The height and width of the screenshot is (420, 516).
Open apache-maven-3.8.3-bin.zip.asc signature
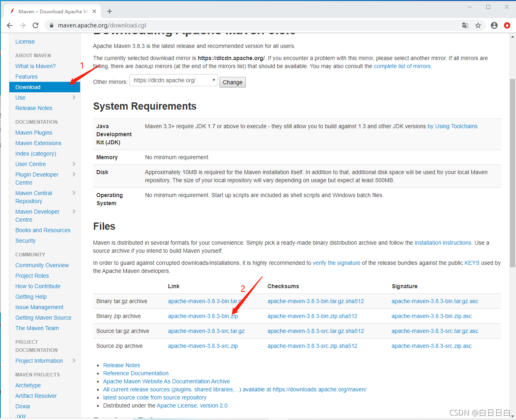tap(431, 316)
